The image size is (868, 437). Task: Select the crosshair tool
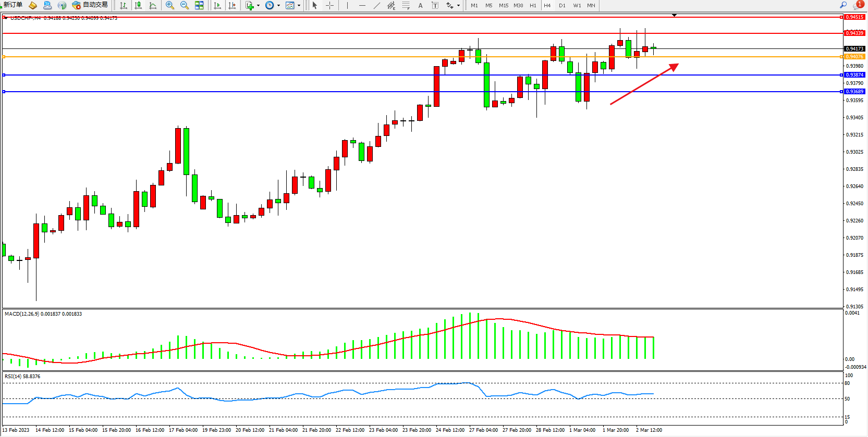pos(329,5)
